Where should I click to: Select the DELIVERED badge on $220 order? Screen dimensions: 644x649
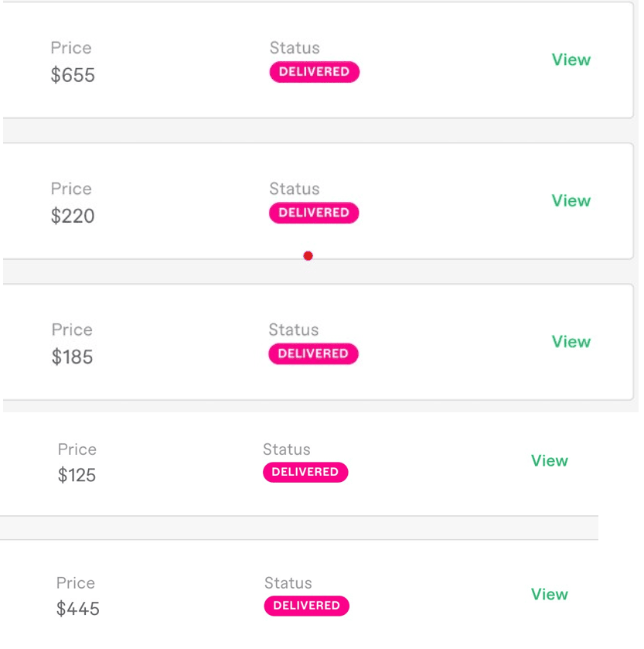coord(314,213)
